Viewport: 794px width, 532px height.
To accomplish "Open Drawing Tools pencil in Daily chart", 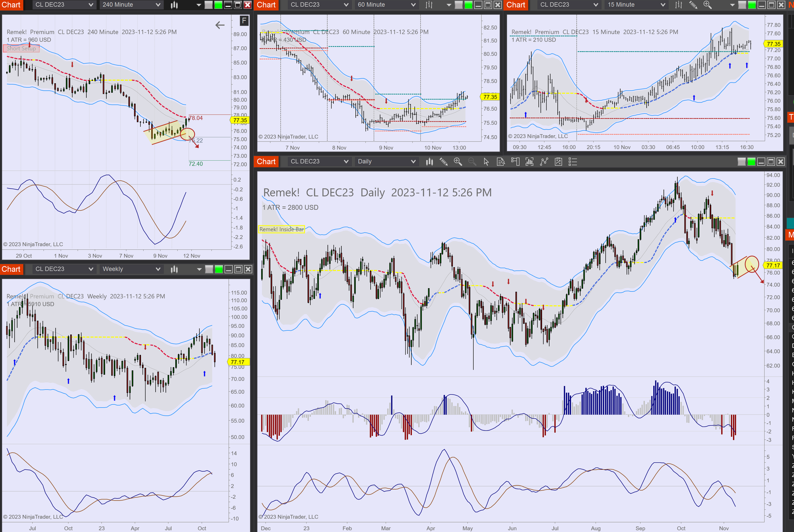I will pyautogui.click(x=443, y=162).
